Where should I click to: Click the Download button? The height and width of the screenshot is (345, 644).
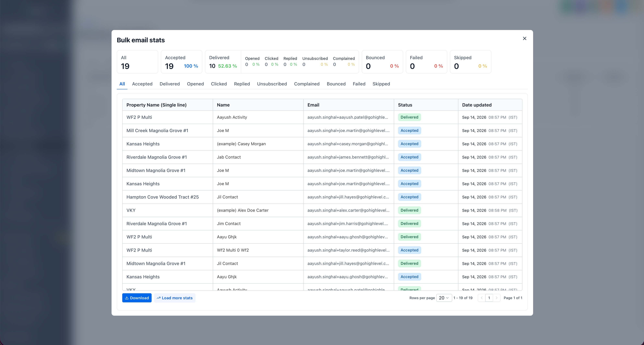coord(137,298)
